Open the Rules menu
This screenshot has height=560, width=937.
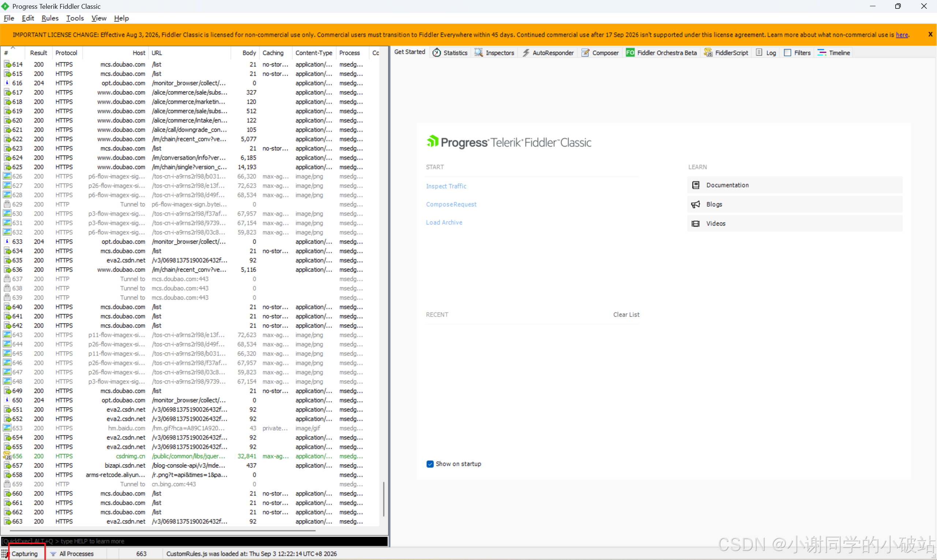[50, 18]
